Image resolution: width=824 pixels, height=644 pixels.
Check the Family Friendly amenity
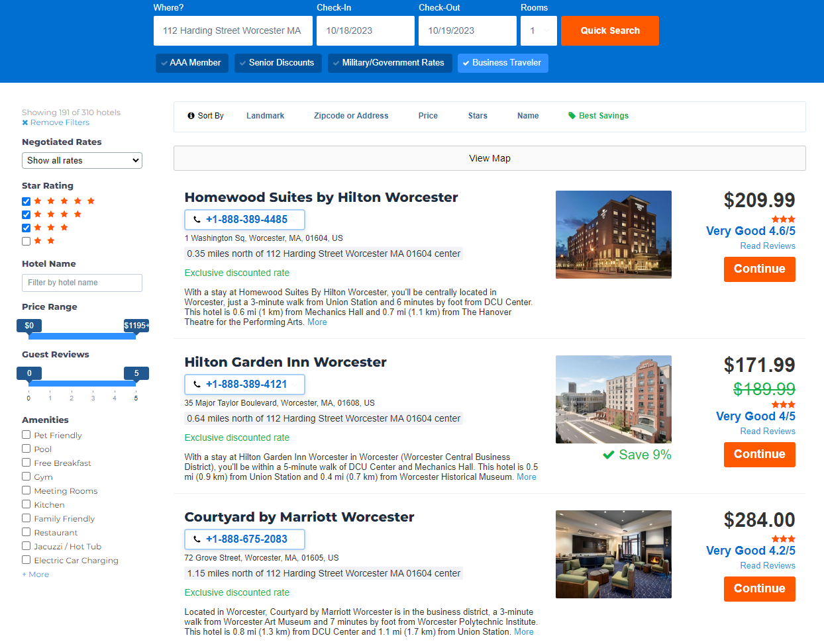[26, 518]
